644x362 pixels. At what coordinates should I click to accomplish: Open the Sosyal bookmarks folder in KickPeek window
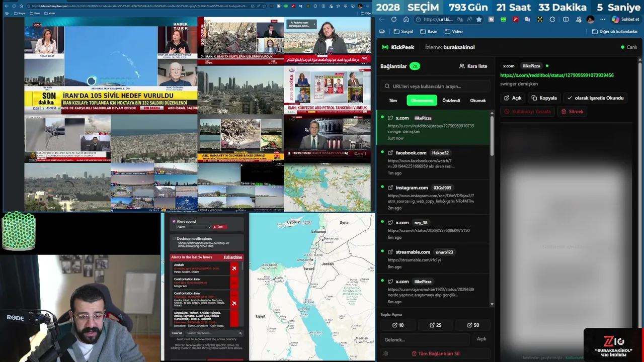tap(404, 31)
